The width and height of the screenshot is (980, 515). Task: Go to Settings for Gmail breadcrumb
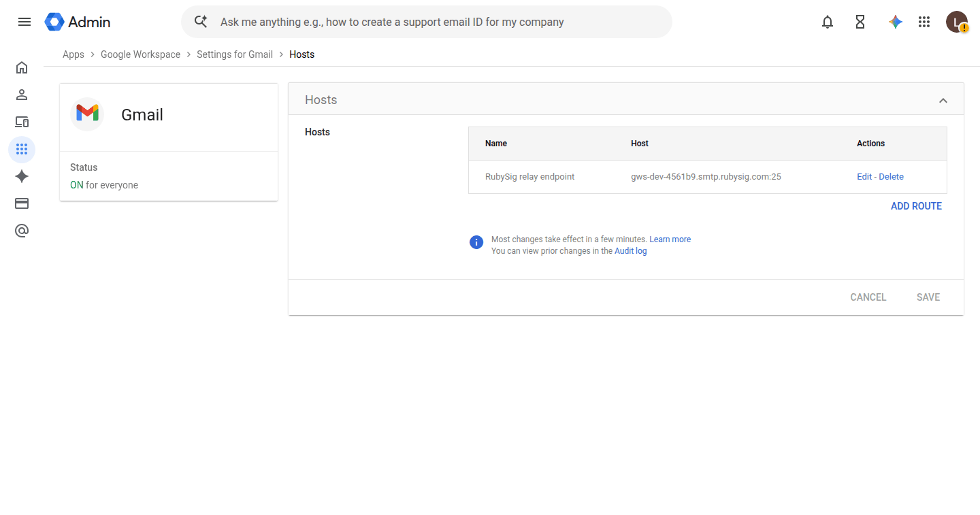coord(235,54)
